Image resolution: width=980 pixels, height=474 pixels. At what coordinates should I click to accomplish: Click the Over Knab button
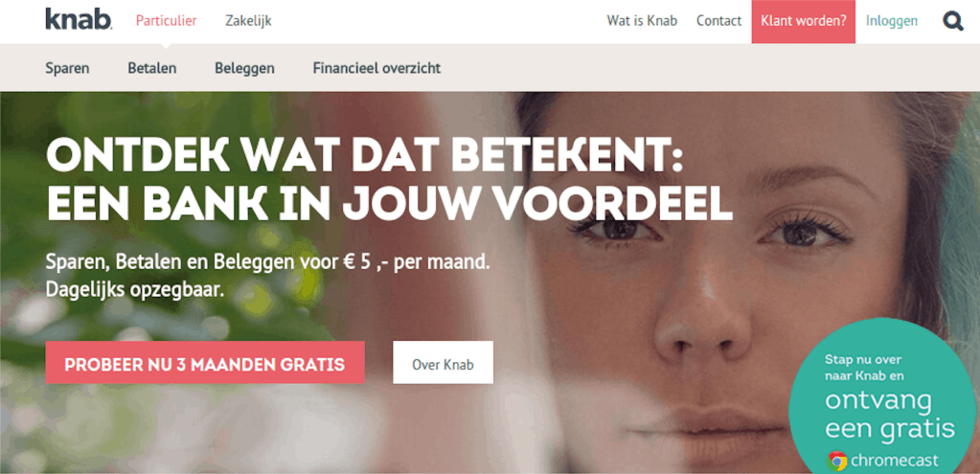(443, 362)
